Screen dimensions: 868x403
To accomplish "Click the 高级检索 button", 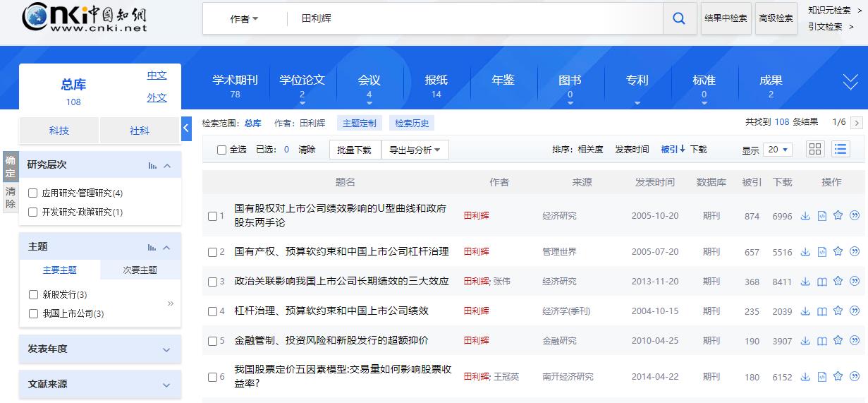I will [776, 18].
